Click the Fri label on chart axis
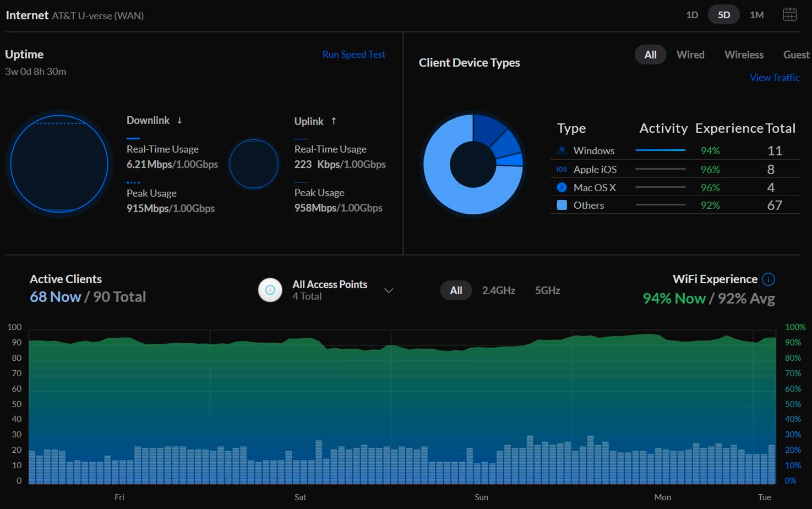This screenshot has height=509, width=812. [119, 497]
